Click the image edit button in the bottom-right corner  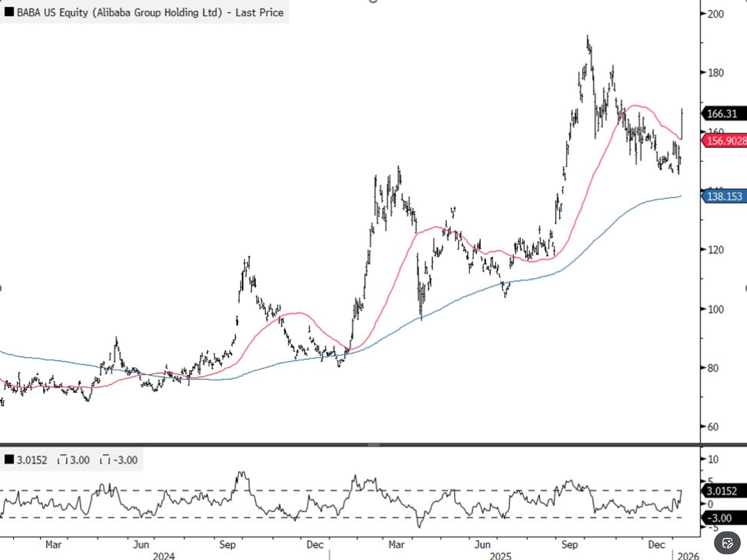pyautogui.click(x=727, y=543)
